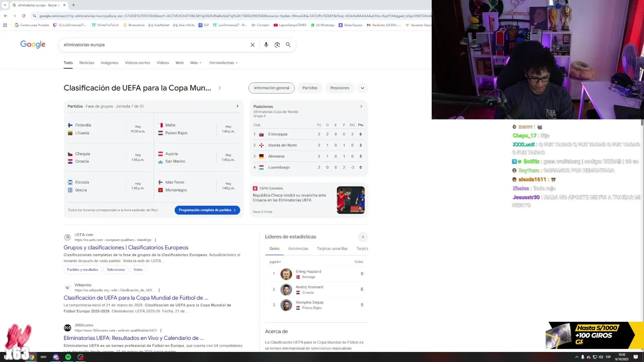Image resolution: width=644 pixels, height=362 pixels.
Task: Open a new browser tab
Action: pyautogui.click(x=73, y=5)
